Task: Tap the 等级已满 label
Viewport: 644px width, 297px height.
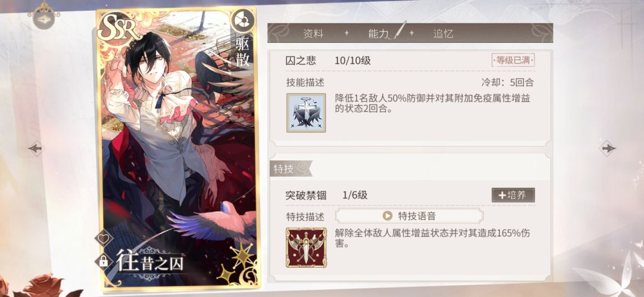Action: click(513, 61)
